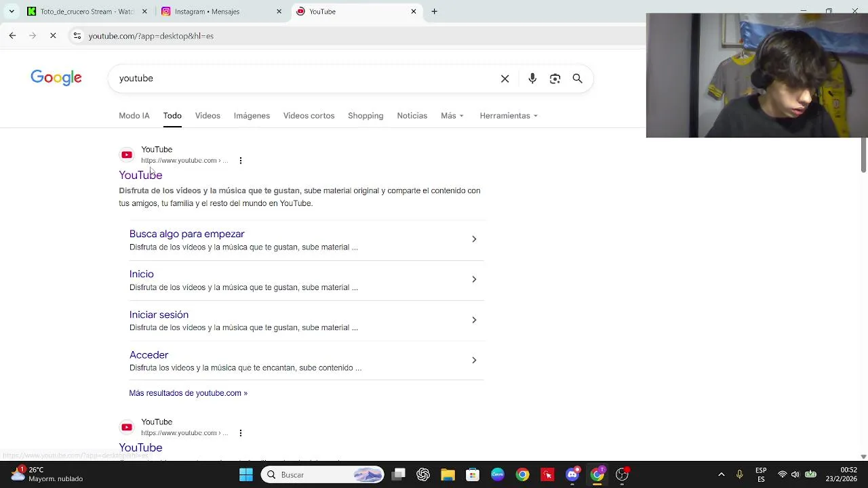Open the Iniciar sesión sitelink
Screen dimensions: 868x488
pos(159,314)
